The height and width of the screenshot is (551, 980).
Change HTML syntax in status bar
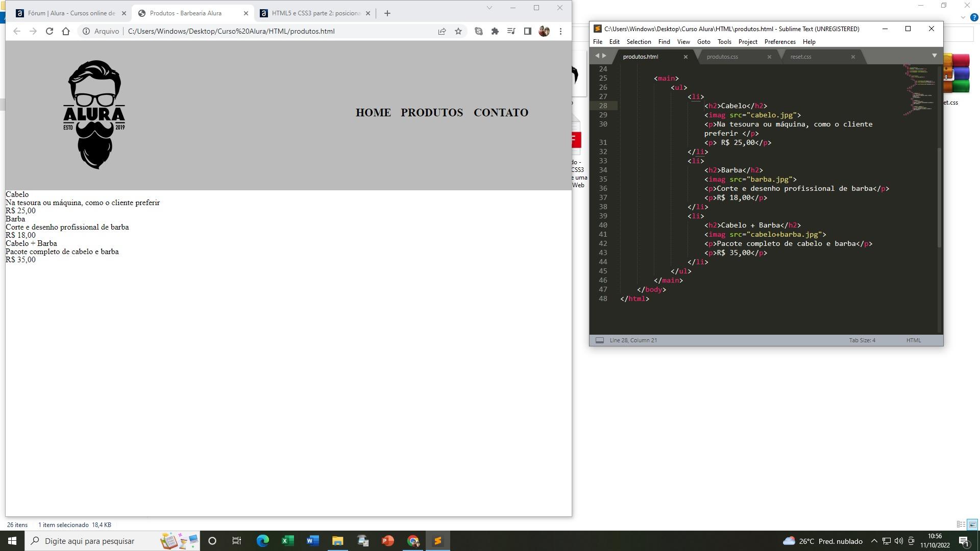tap(914, 340)
